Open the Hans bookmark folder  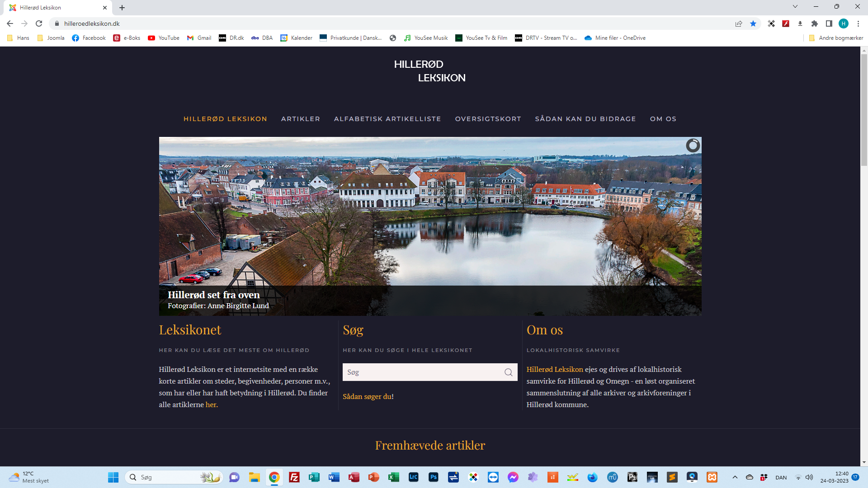18,38
